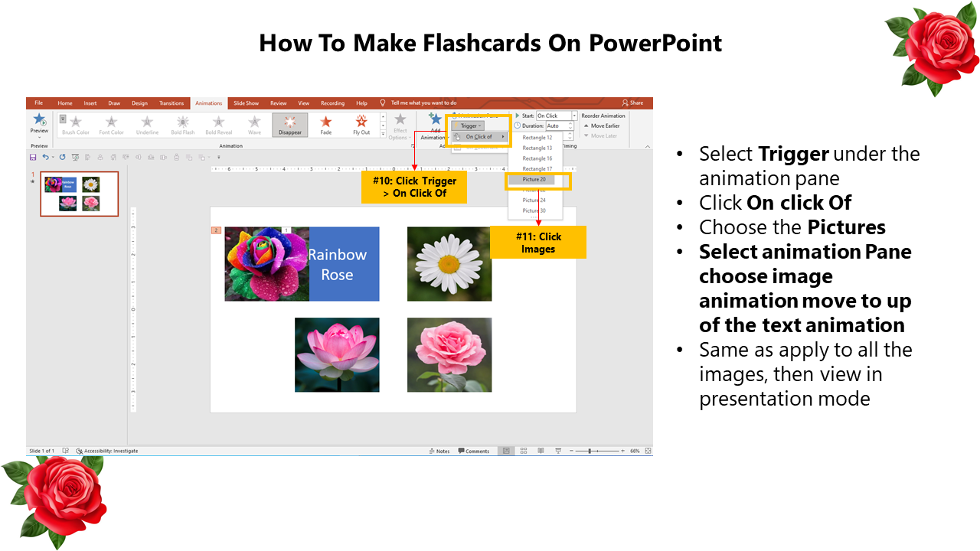Viewport: 980px width, 551px height.
Task: Select the Underline animation effect
Action: 147,126
